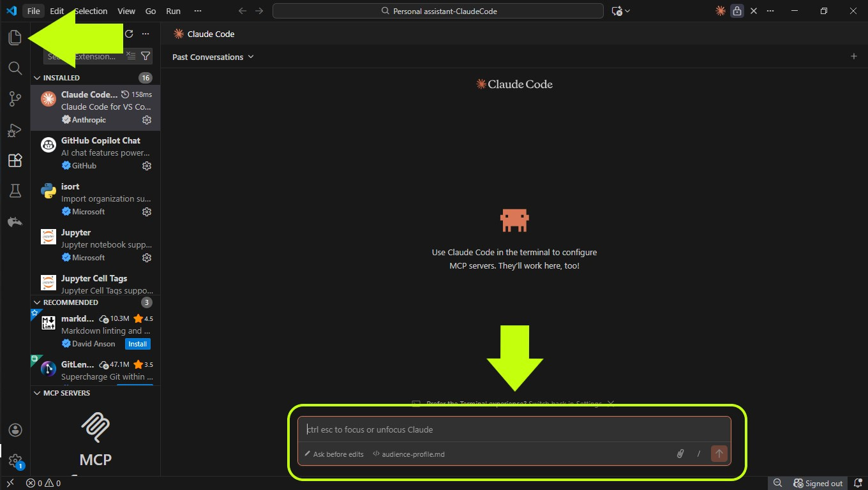The height and width of the screenshot is (490, 868).
Task: Click the zoom out icon in status bar
Action: (x=777, y=483)
